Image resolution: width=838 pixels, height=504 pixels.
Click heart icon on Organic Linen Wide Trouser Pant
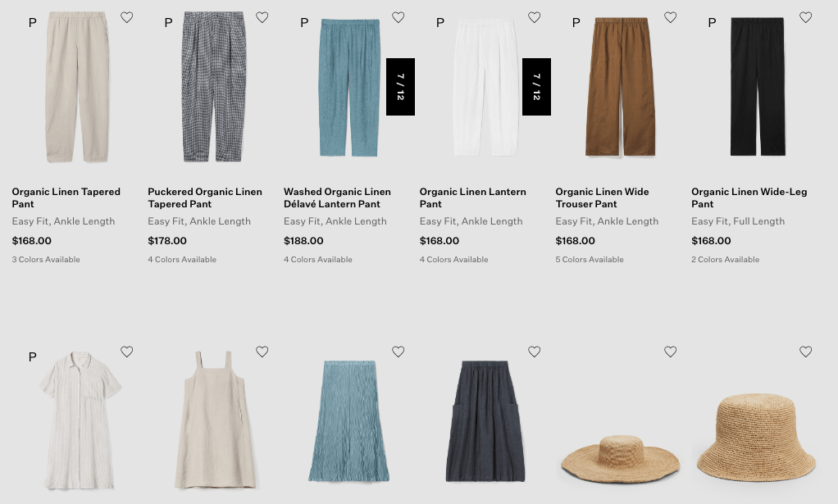(x=670, y=17)
